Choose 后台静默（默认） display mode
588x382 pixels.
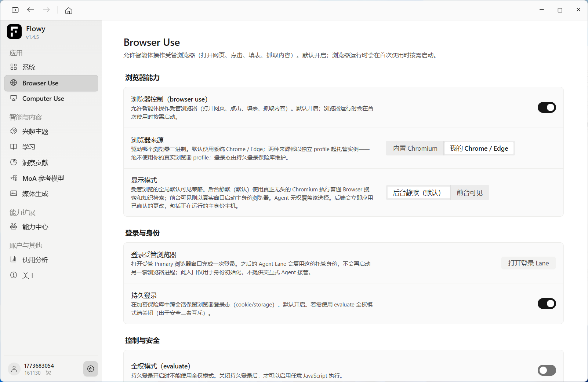[x=418, y=193]
